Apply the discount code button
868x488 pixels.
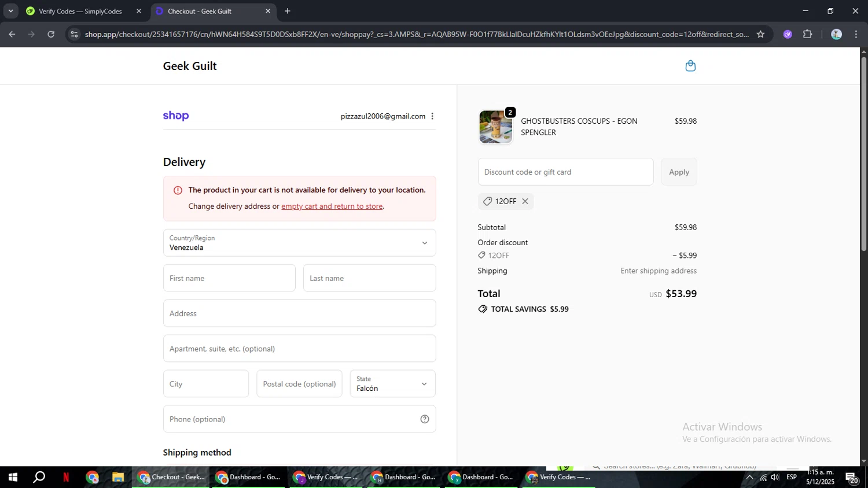pyautogui.click(x=679, y=172)
